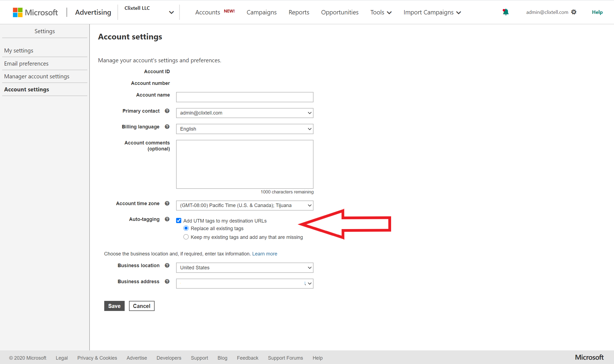Show help for Business location
The height and width of the screenshot is (364, 614).
pos(167,265)
